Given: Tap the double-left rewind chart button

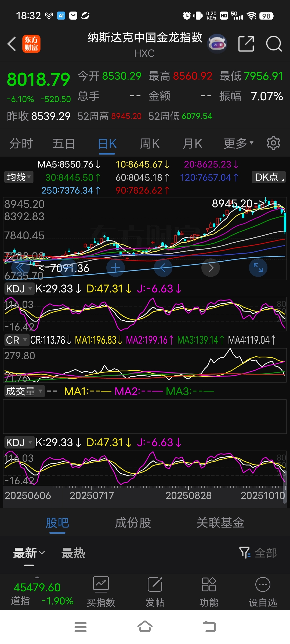Looking at the screenshot, I should tap(20, 268).
